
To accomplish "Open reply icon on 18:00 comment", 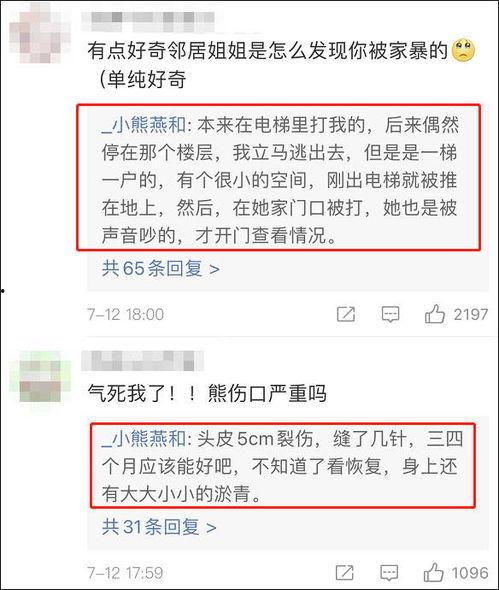I will [390, 314].
